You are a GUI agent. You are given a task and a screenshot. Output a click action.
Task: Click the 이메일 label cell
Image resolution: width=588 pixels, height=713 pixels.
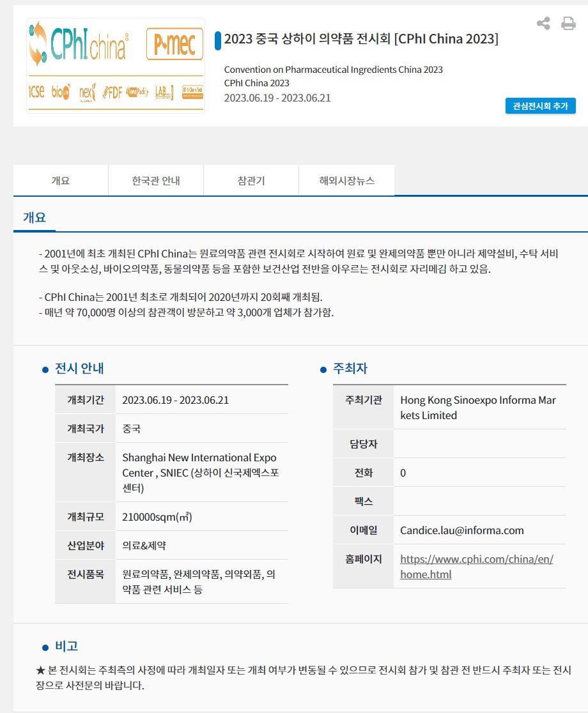364,530
